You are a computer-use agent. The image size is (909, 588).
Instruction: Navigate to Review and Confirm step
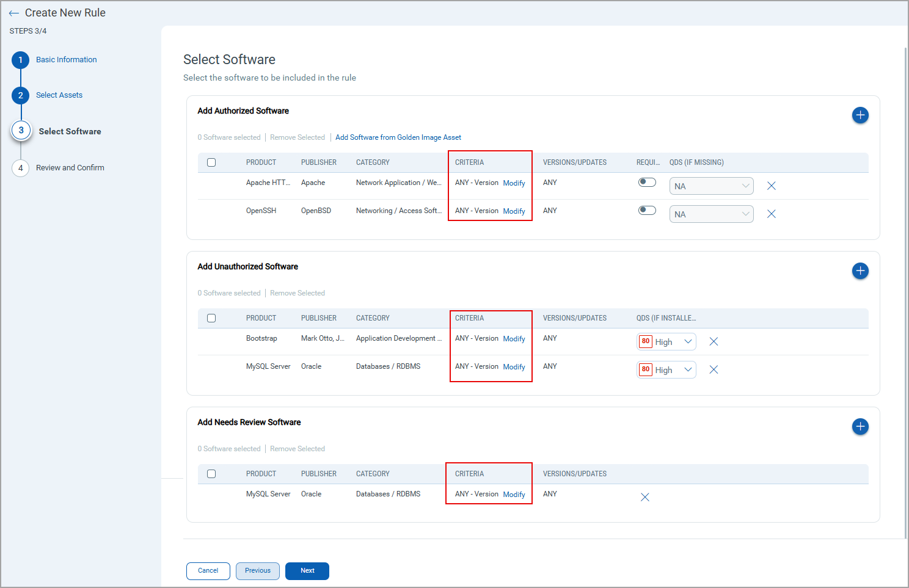point(70,167)
